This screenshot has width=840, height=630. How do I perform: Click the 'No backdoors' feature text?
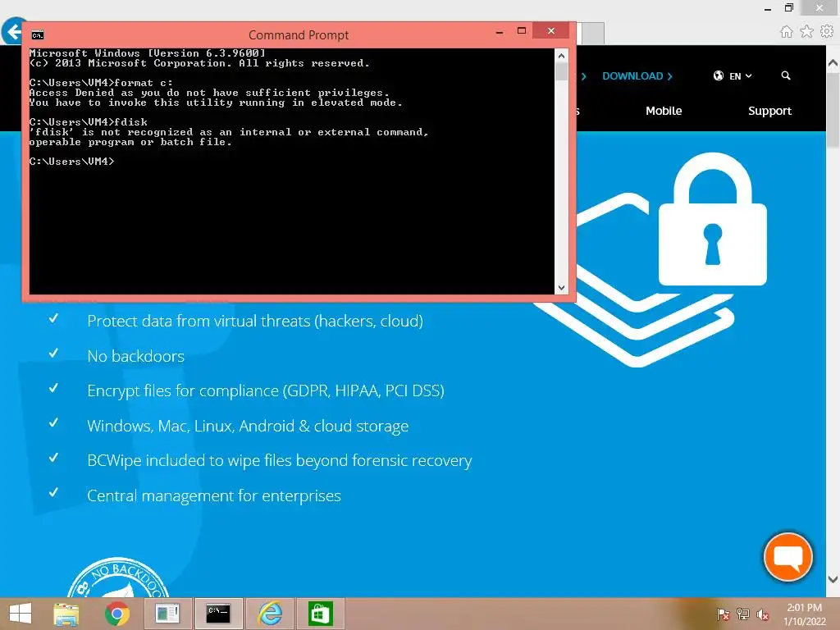coord(135,356)
